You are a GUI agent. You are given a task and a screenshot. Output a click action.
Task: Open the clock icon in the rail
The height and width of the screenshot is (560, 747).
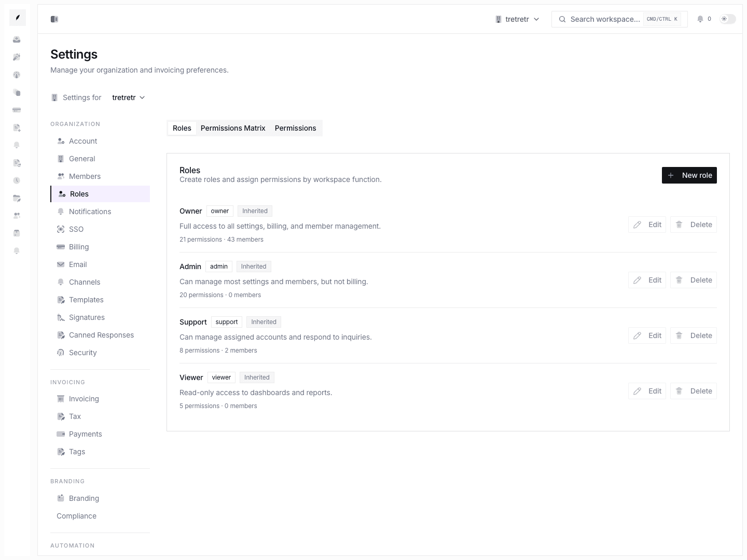click(17, 180)
